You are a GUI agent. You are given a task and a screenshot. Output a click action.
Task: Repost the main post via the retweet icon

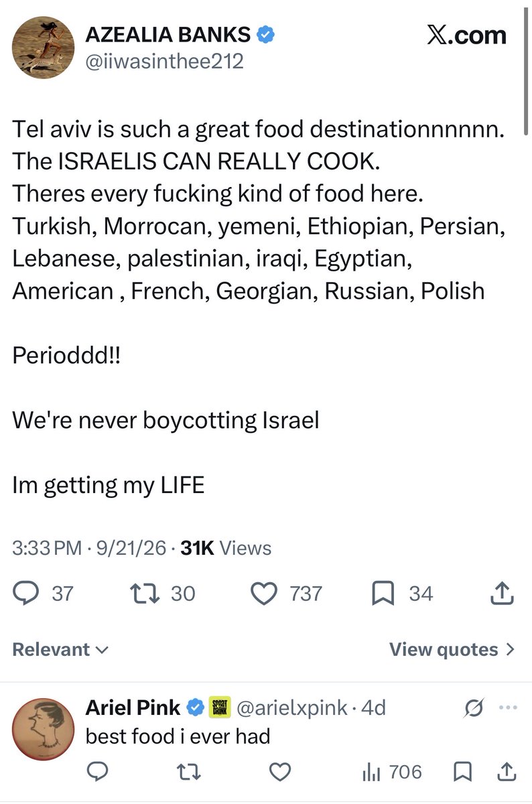pos(145,593)
